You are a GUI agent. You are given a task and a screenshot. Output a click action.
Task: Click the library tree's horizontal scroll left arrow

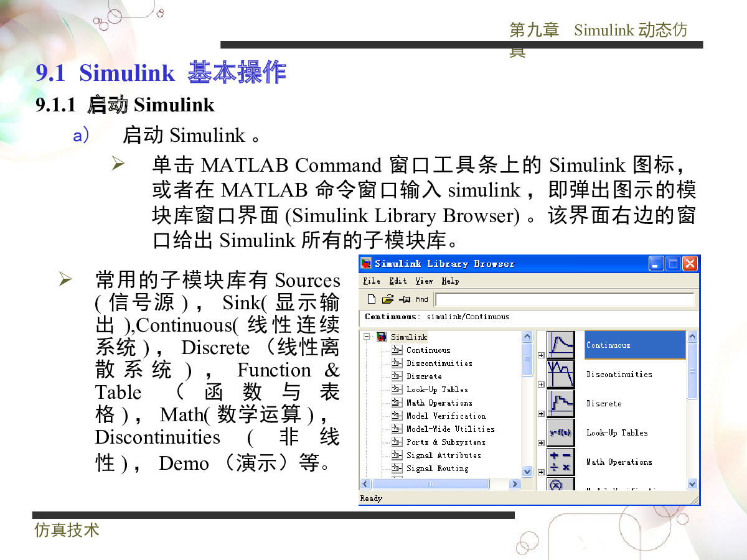(x=366, y=483)
